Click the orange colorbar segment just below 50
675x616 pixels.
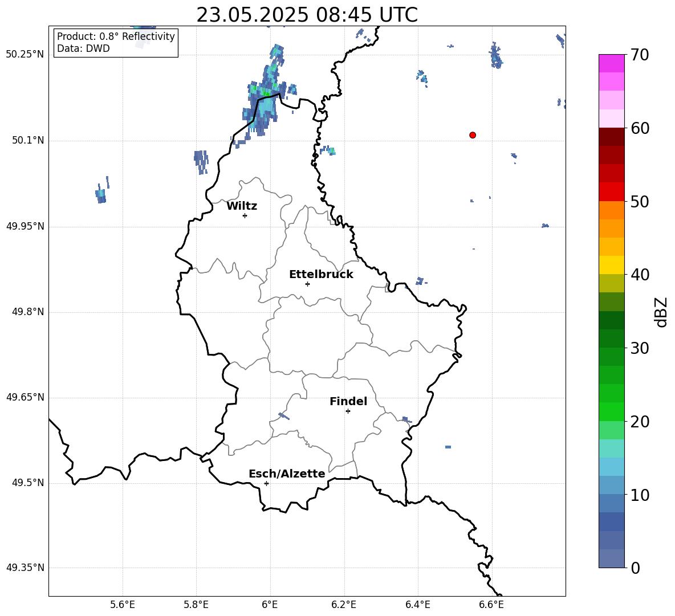612,210
